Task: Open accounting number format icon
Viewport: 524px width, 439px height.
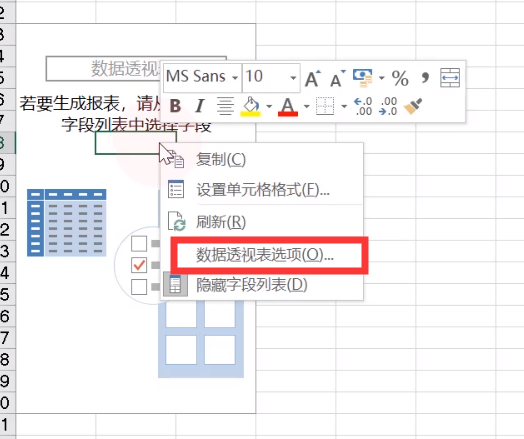Action: 363,78
